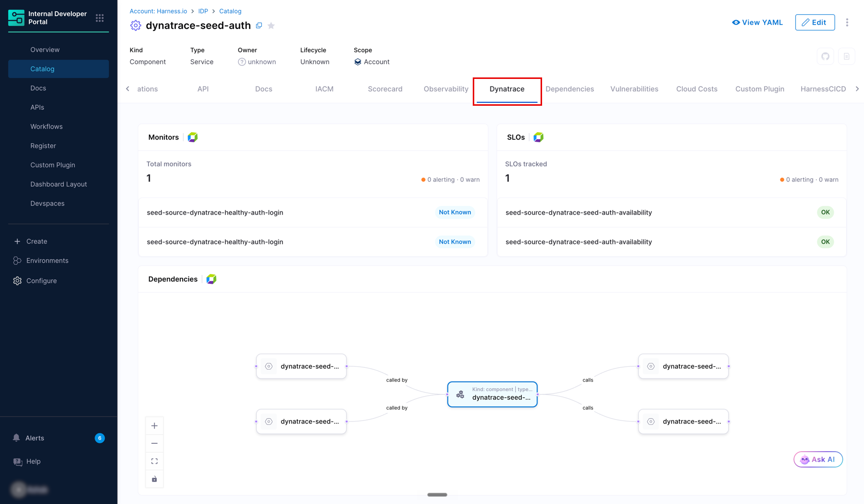This screenshot has height=504, width=864.
Task: Open APIs in the sidebar
Action: click(x=58, y=107)
